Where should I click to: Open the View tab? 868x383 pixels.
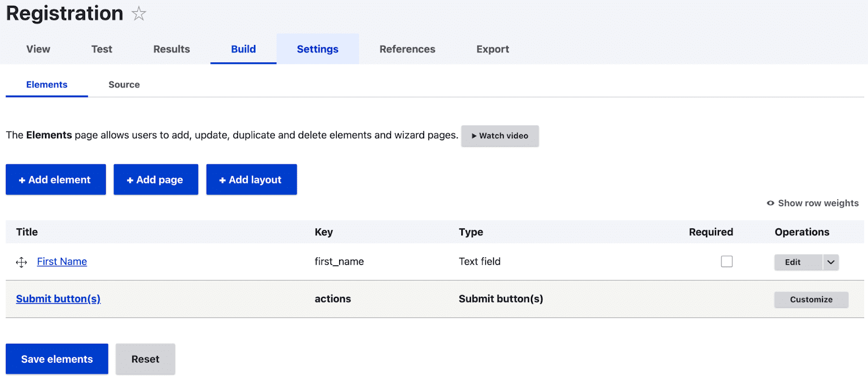pos(38,49)
